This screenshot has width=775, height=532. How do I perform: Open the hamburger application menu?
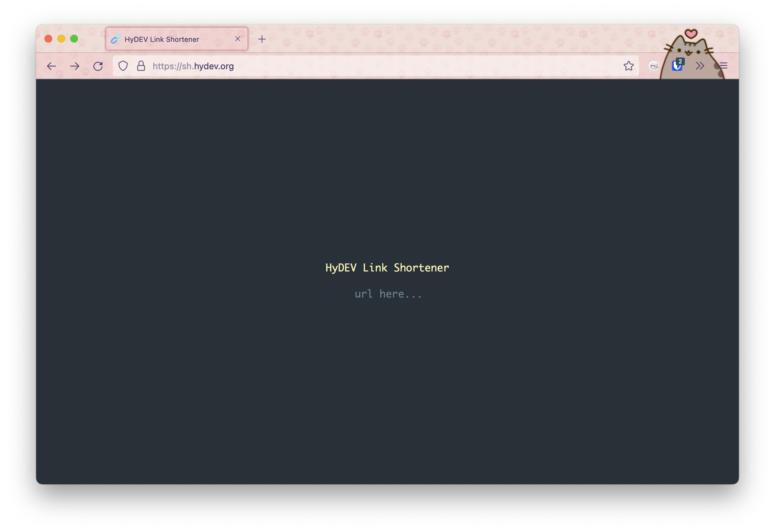tap(723, 65)
